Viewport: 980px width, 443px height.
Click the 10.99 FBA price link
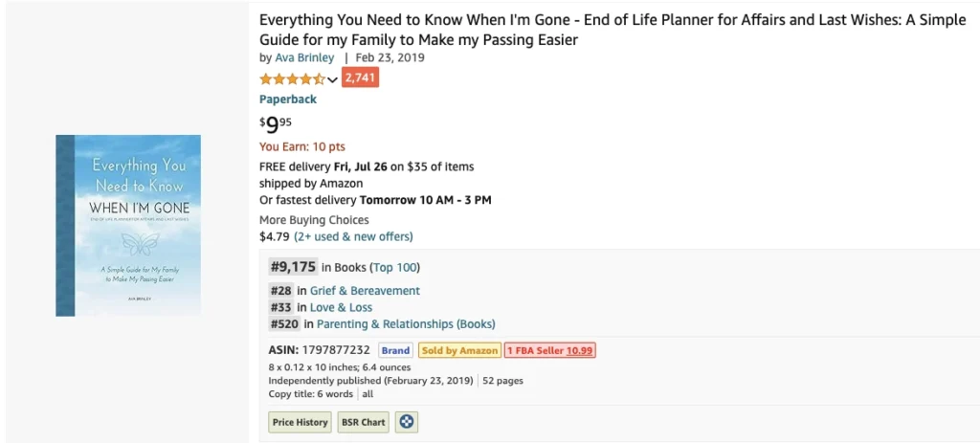click(579, 350)
